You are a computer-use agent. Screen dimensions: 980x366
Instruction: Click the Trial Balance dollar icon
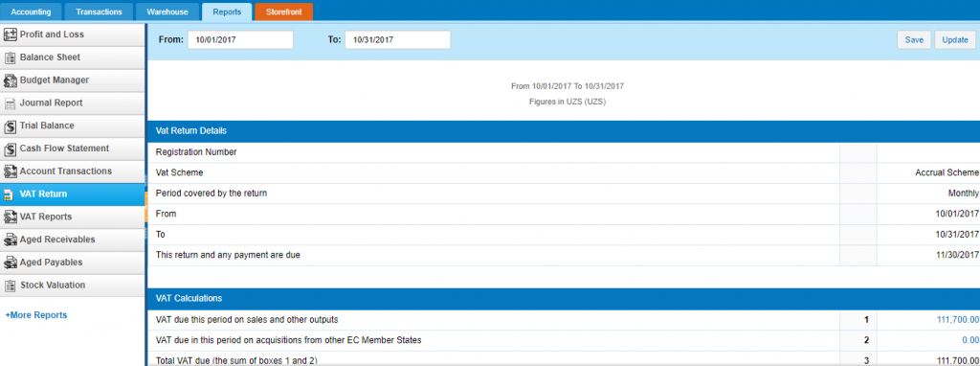tap(10, 126)
